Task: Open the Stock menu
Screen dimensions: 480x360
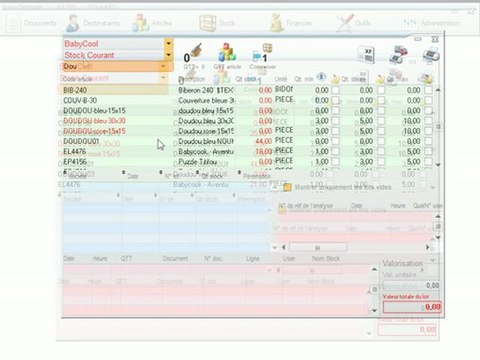Action: [218, 23]
